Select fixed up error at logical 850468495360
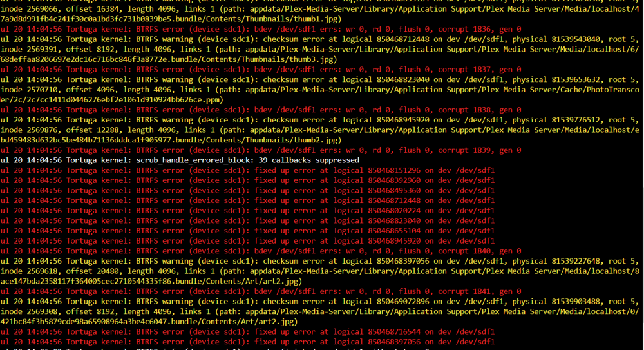Viewport: 644px width, 350px height. tap(248, 190)
